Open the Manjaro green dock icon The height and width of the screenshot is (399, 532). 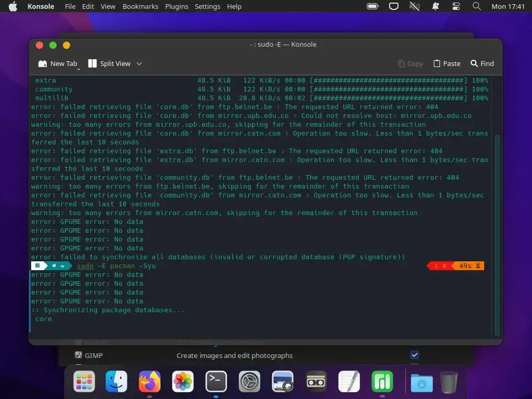tap(382, 381)
